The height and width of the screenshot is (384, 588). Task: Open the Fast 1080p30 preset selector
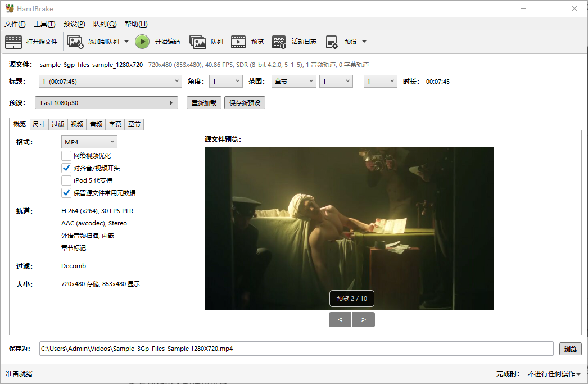pyautogui.click(x=106, y=103)
